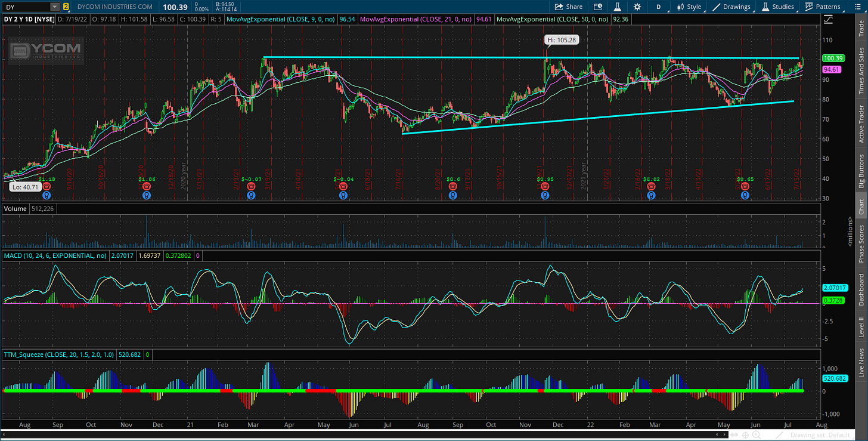Open the Share menu
The width and height of the screenshot is (868, 441).
[569, 7]
